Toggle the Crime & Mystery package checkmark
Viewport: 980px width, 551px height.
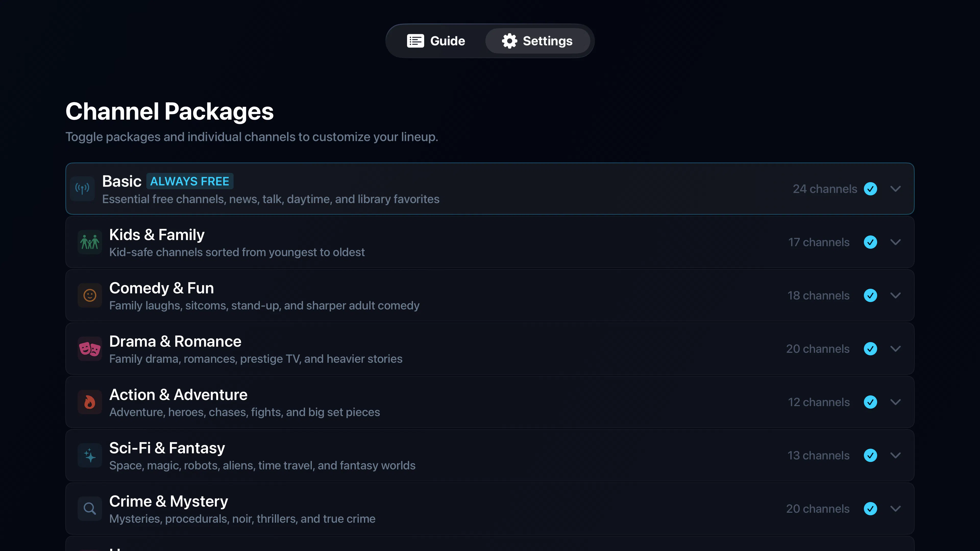871,508
